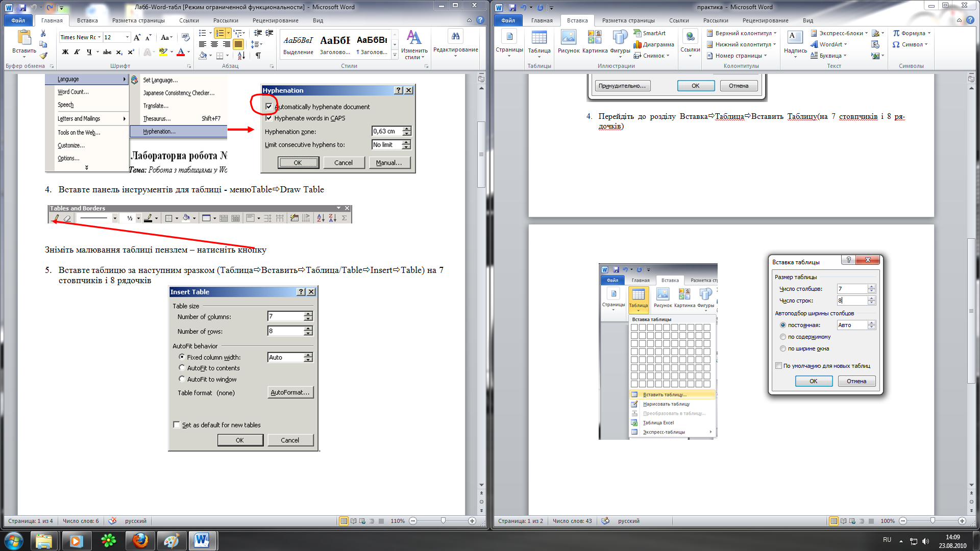The width and height of the screenshot is (980, 551).
Task: Click the Clear Formatting icon
Action: (x=185, y=37)
